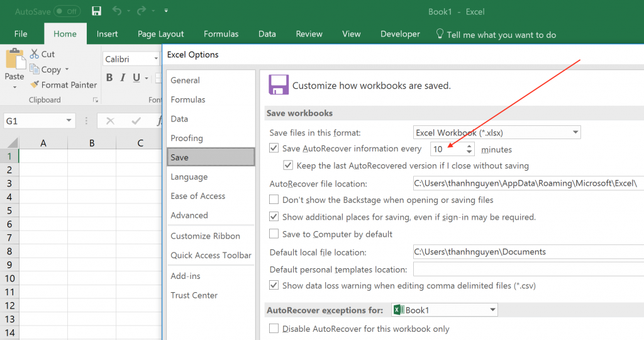Open the Name Box dropdown arrow
644x340 pixels.
click(x=69, y=120)
